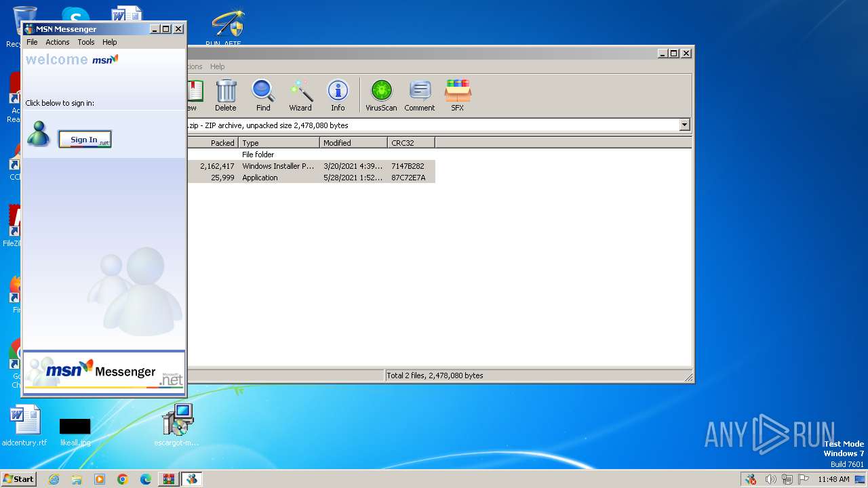868x488 pixels.
Task: Maximize the MSN Messenger window
Action: click(166, 29)
